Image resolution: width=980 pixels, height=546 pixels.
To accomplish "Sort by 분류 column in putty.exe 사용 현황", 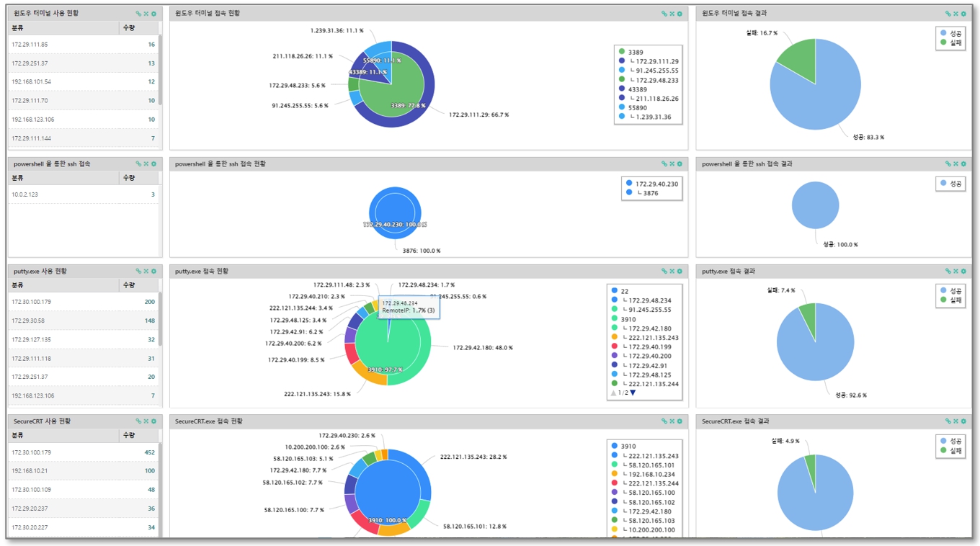I will click(x=63, y=285).
